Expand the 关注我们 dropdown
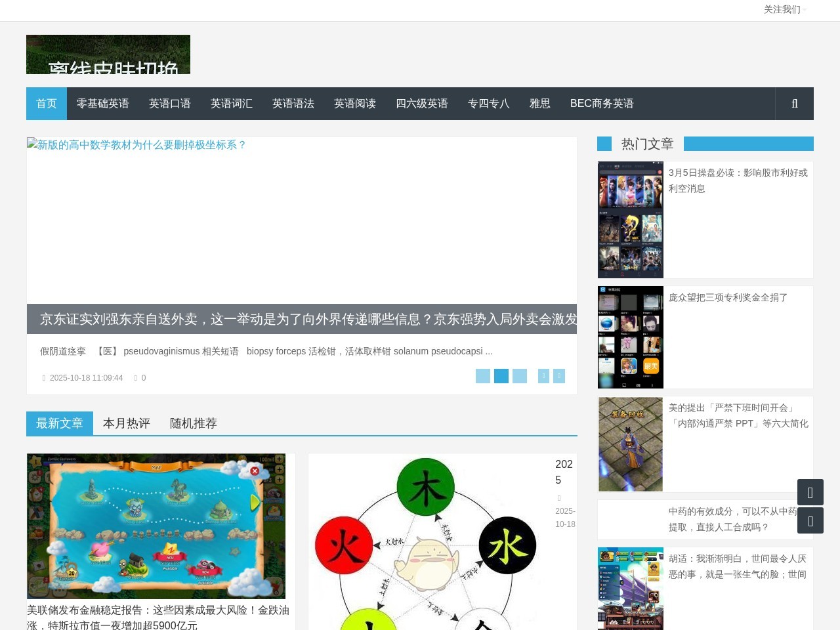This screenshot has width=840, height=630. pyautogui.click(x=785, y=10)
